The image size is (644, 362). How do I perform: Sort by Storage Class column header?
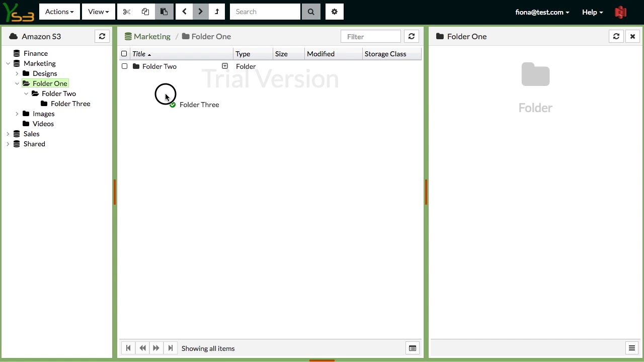(392, 54)
